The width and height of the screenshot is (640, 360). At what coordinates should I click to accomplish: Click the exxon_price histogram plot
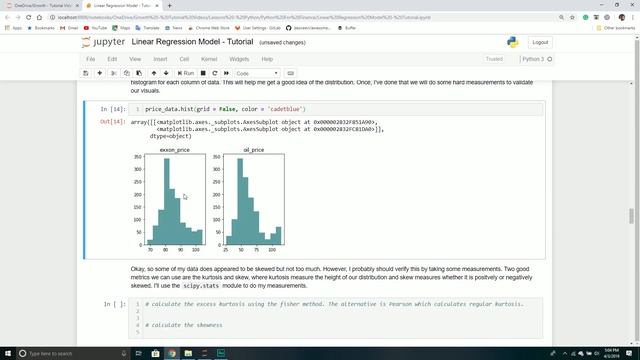pos(175,200)
